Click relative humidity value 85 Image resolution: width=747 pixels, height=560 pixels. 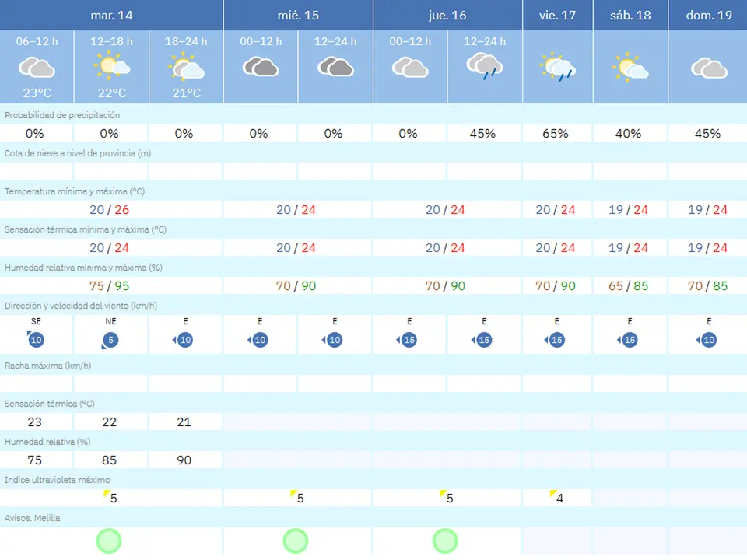[109, 460]
